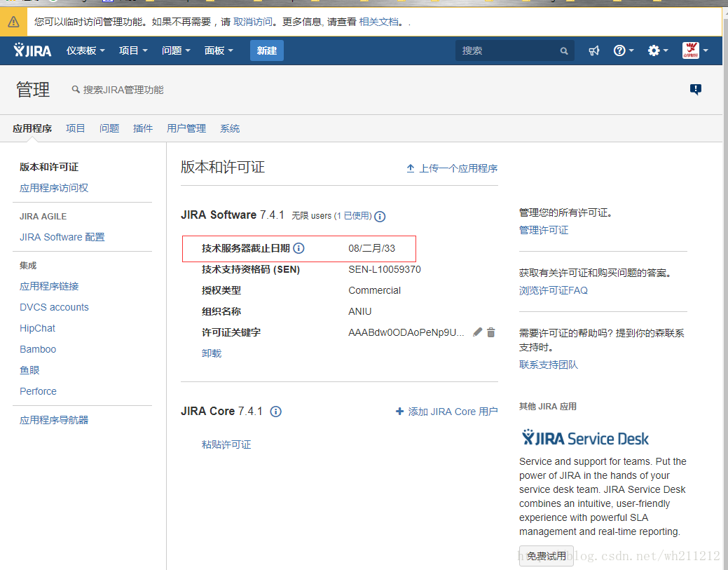The height and width of the screenshot is (570, 728).
Task: Click the 08/二月/33 expiry date value
Action: pos(372,248)
